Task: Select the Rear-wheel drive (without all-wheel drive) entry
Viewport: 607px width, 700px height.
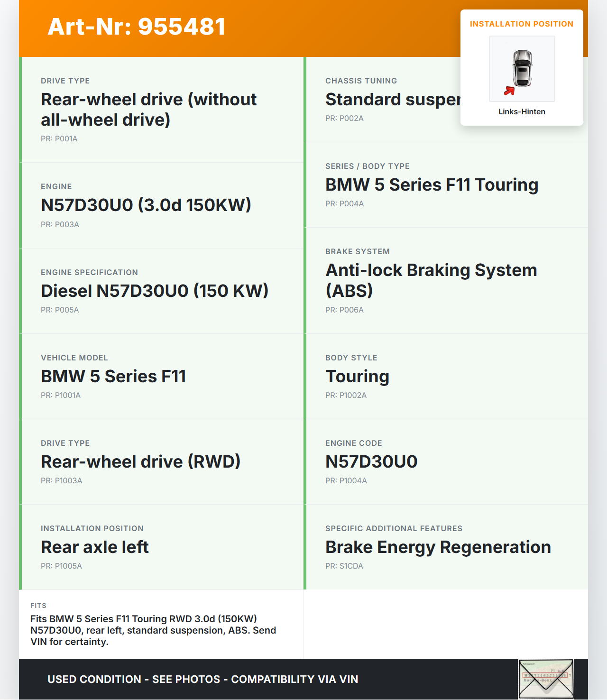Action: point(148,110)
